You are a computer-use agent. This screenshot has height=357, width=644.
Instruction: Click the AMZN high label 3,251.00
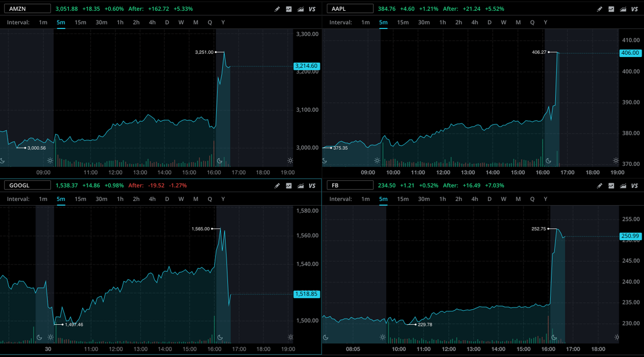tap(204, 52)
